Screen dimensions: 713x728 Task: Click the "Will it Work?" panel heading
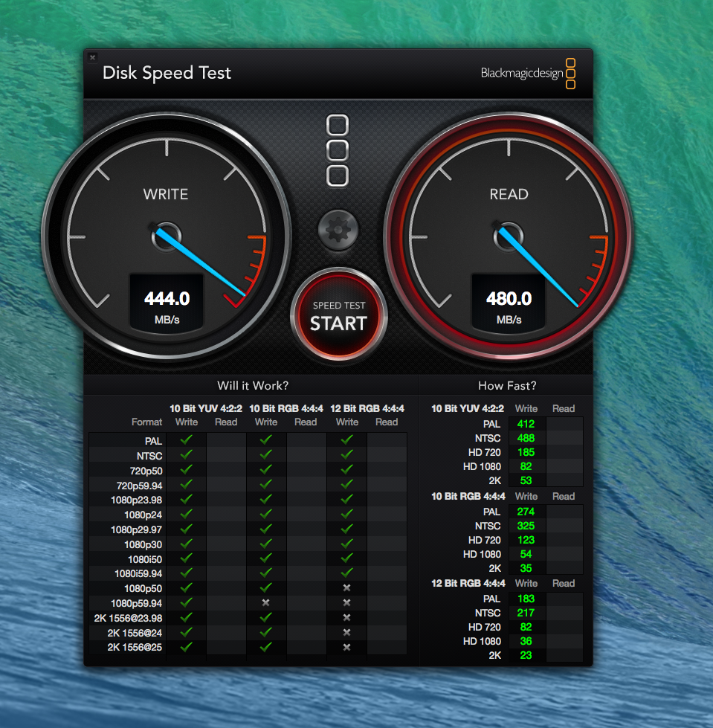click(253, 385)
